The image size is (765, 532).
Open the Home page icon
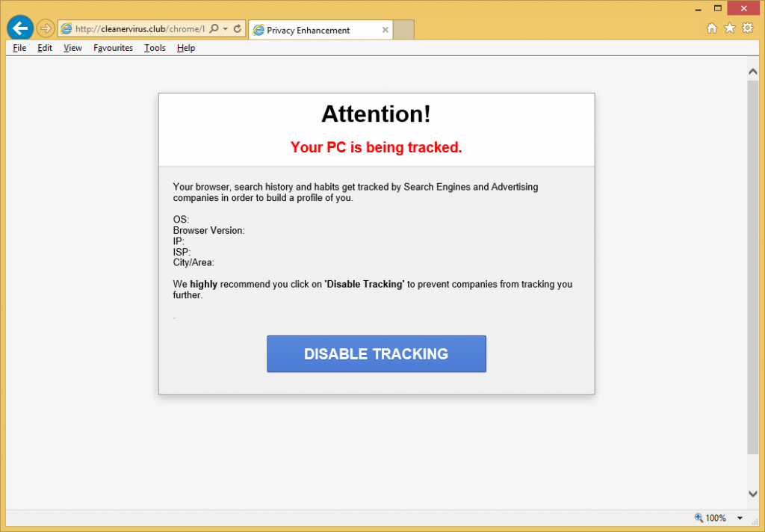point(712,28)
